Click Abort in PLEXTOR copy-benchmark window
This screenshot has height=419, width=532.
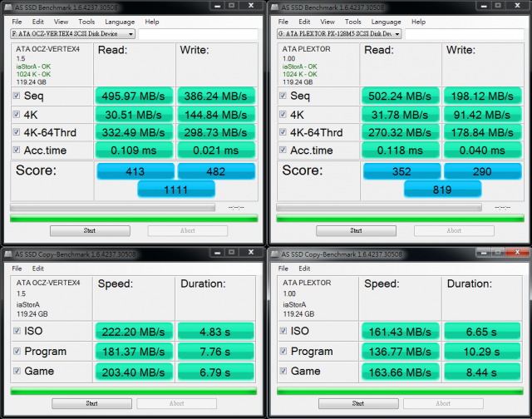(443, 403)
